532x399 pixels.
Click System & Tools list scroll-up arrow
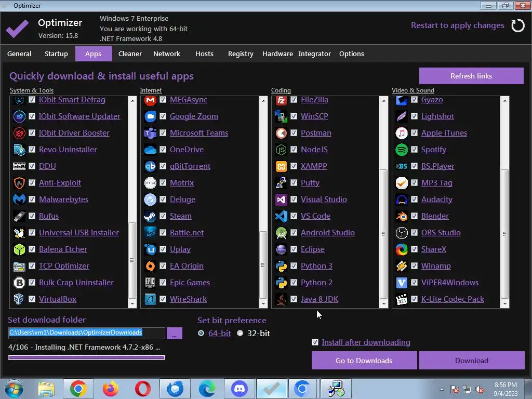pos(132,100)
